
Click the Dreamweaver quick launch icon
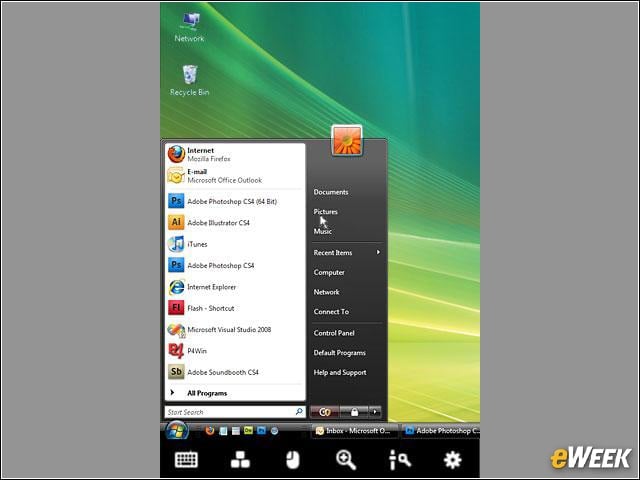248,430
